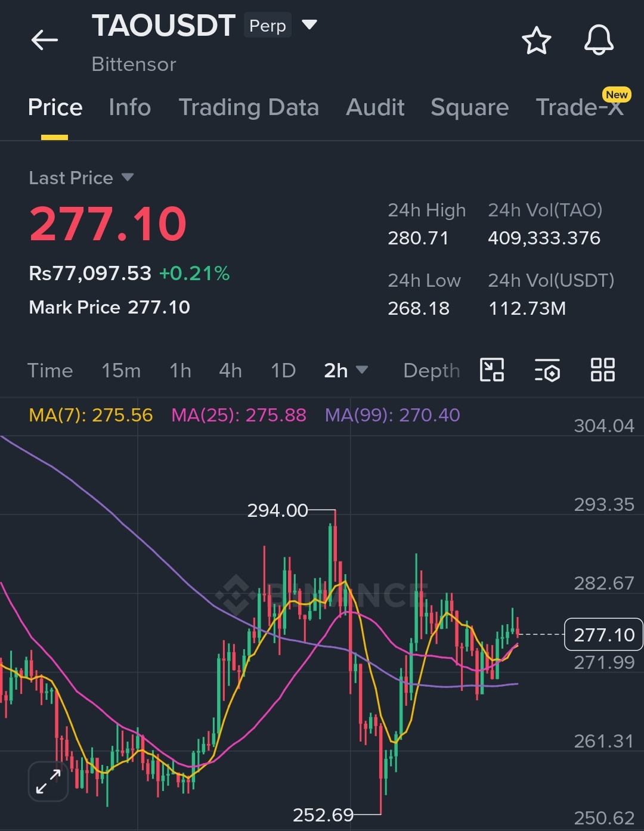Open the Trade-X tab
This screenshot has height=831, width=644.
pyautogui.click(x=580, y=107)
